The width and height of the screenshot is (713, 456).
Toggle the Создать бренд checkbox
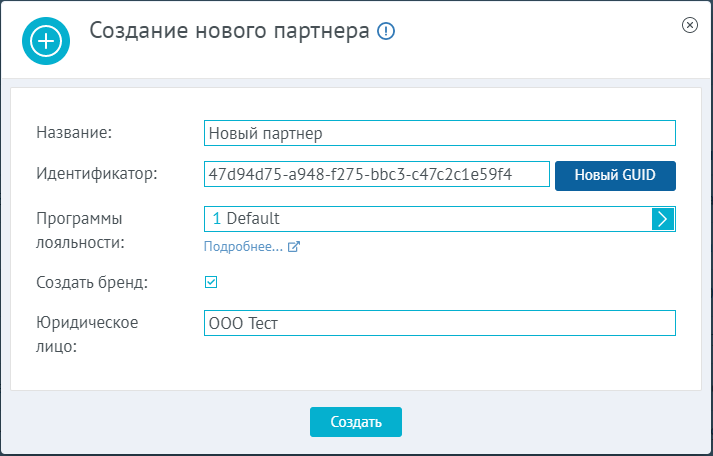tap(211, 282)
